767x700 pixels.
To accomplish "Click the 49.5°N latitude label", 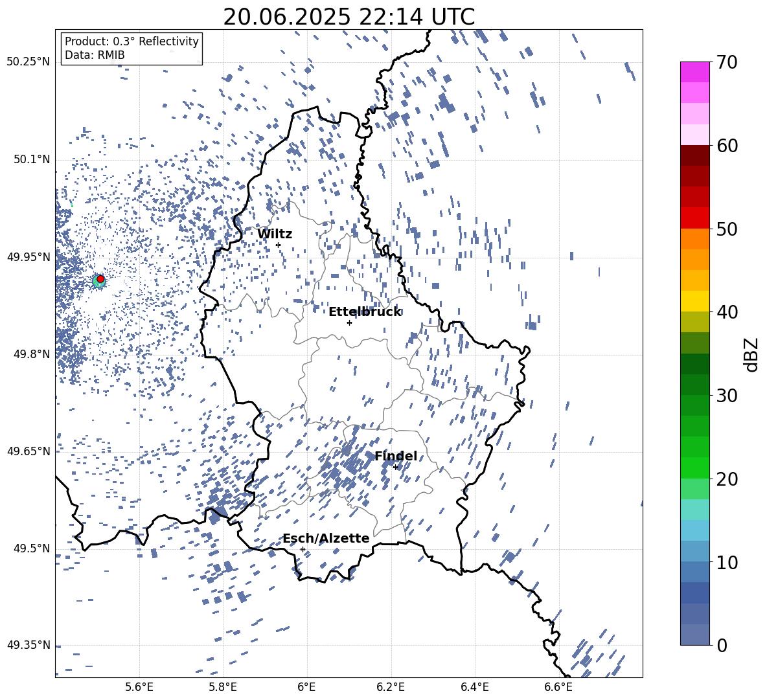I will [32, 548].
